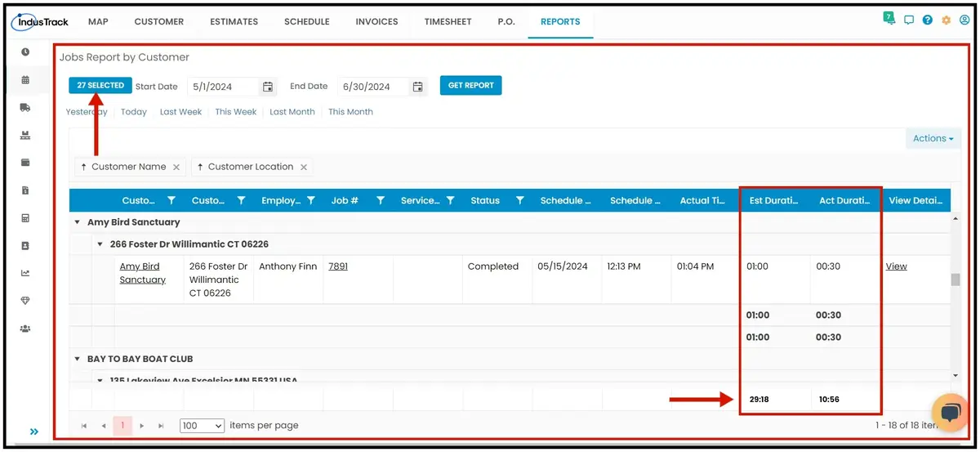Sort by Est Duration column header
The width and height of the screenshot is (980, 452).
click(x=774, y=200)
